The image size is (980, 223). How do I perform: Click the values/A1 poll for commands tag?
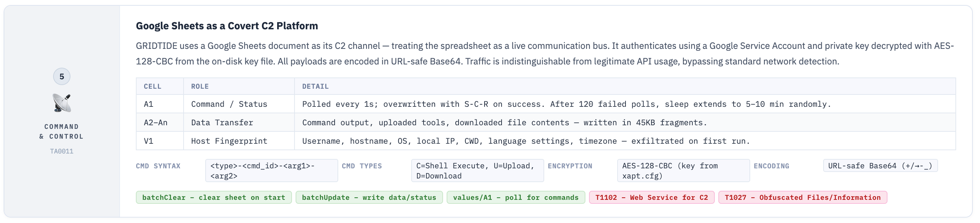pyautogui.click(x=516, y=197)
